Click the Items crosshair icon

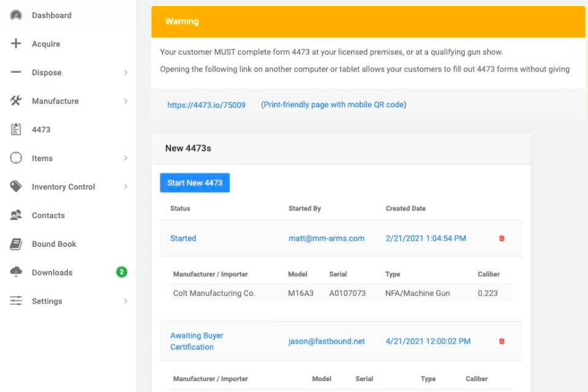16,158
